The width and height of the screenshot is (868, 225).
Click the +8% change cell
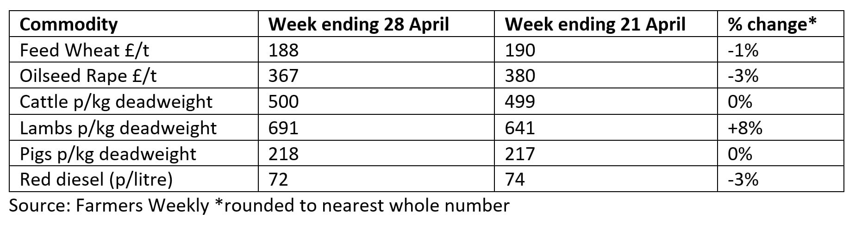(x=744, y=128)
